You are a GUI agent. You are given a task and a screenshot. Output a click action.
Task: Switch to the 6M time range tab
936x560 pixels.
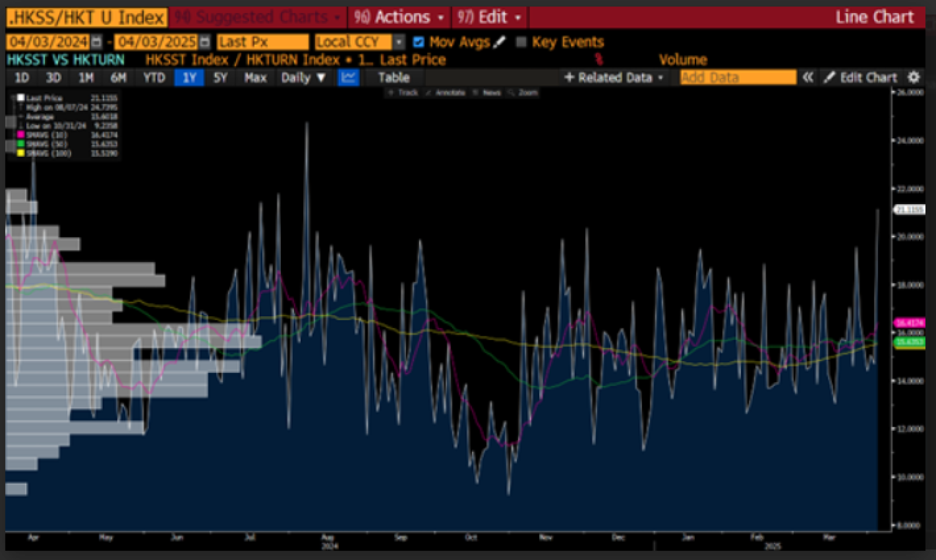[x=118, y=77]
